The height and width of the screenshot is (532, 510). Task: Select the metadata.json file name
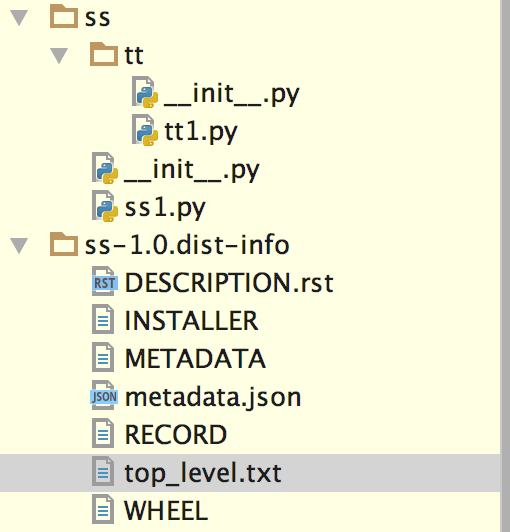pyautogui.click(x=213, y=398)
